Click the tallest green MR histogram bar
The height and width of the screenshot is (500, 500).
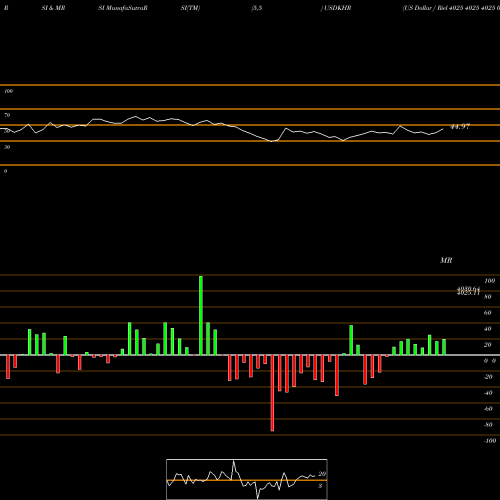tap(201, 315)
